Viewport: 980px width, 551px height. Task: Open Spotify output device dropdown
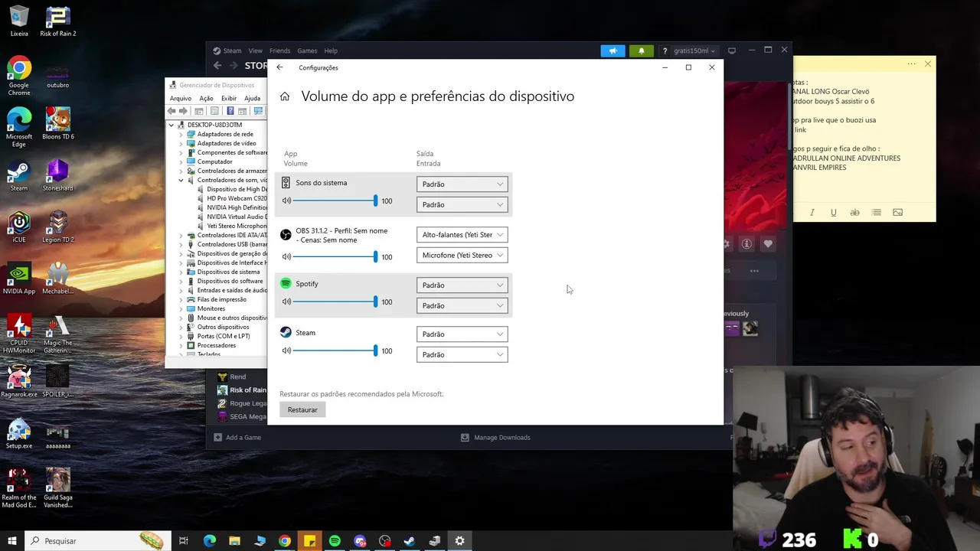[x=462, y=285]
